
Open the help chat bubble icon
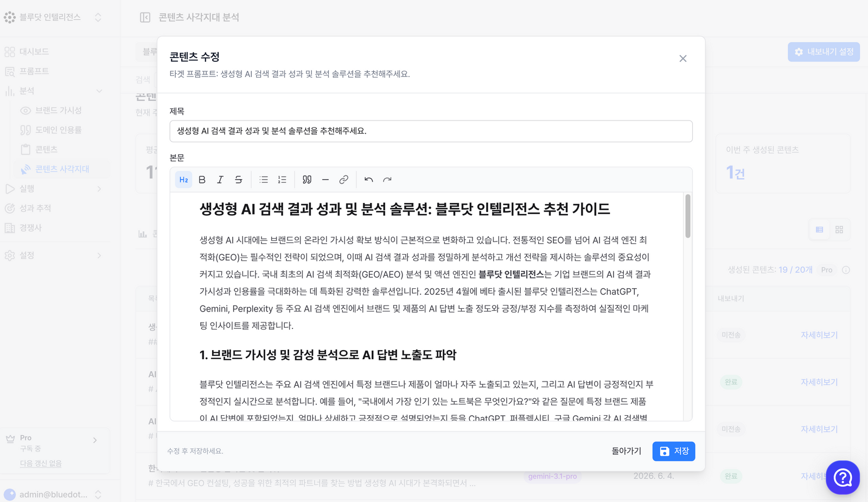pos(843,478)
